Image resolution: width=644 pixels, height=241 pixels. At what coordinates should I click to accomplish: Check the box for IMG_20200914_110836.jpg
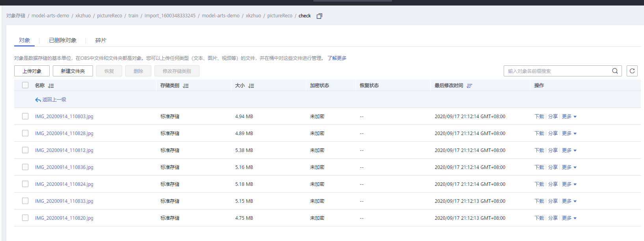(x=25, y=167)
